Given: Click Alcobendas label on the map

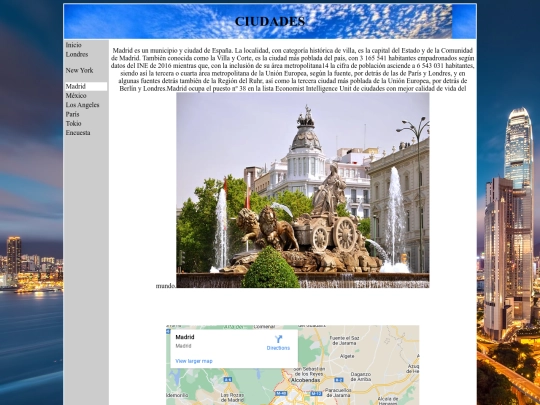Looking at the screenshot, I should point(305,381).
